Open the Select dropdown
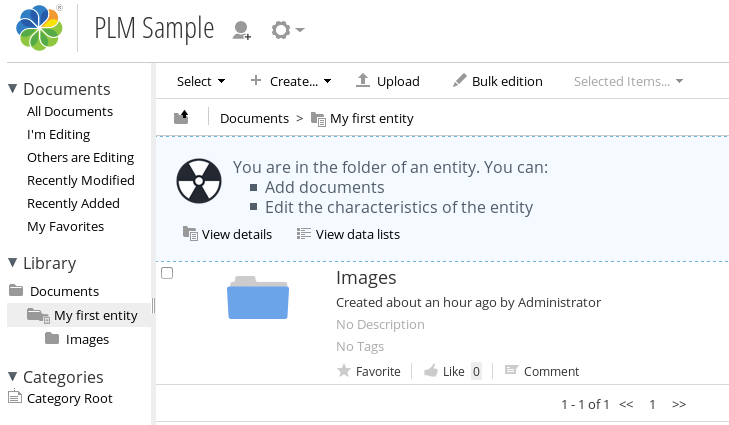The width and height of the screenshot is (729, 425). [x=201, y=81]
